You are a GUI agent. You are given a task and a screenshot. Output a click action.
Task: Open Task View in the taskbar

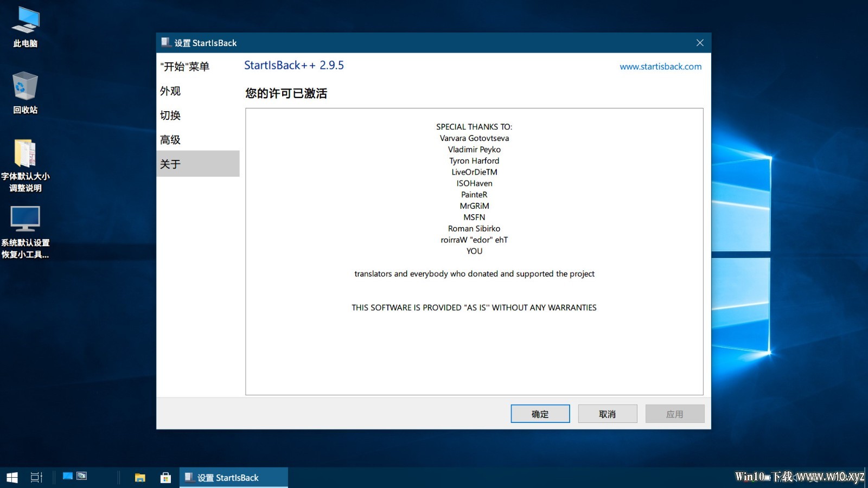point(36,477)
